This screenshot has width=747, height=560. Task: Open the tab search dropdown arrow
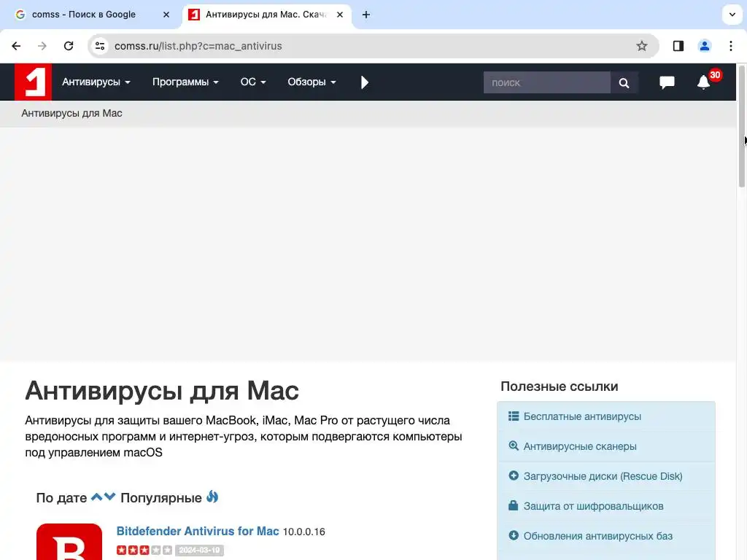tap(732, 15)
